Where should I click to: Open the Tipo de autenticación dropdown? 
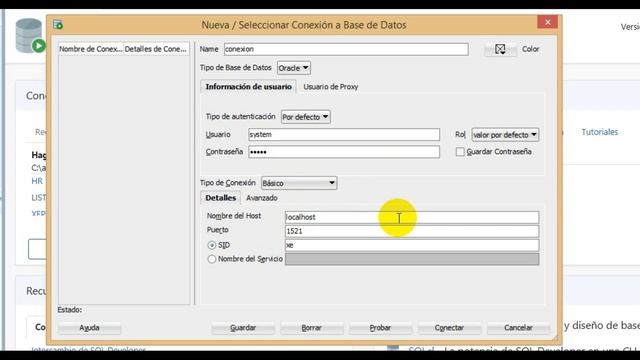[x=306, y=117]
